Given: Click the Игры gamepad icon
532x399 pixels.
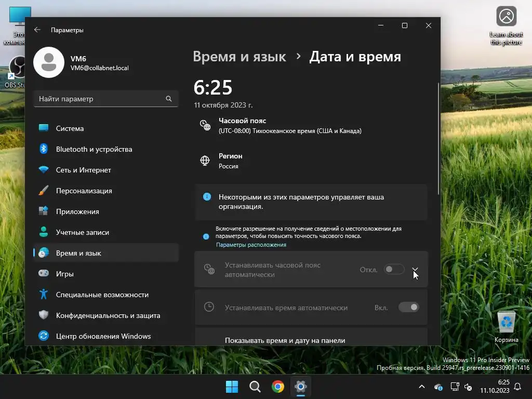Looking at the screenshot, I should pos(44,273).
